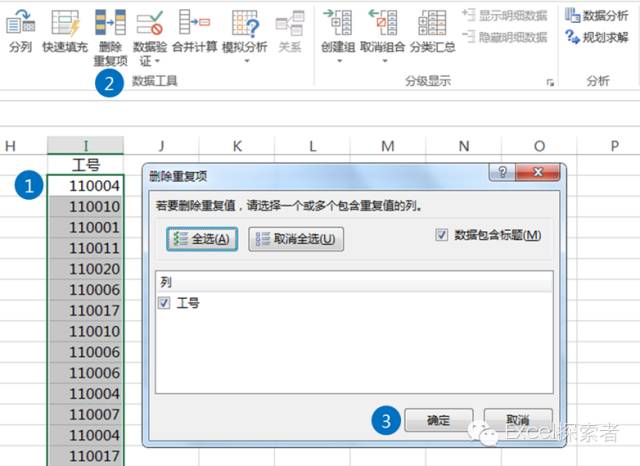640x466 pixels.
Task: Expand the 模拟分析 What-If dropdown
Action: [x=243, y=61]
